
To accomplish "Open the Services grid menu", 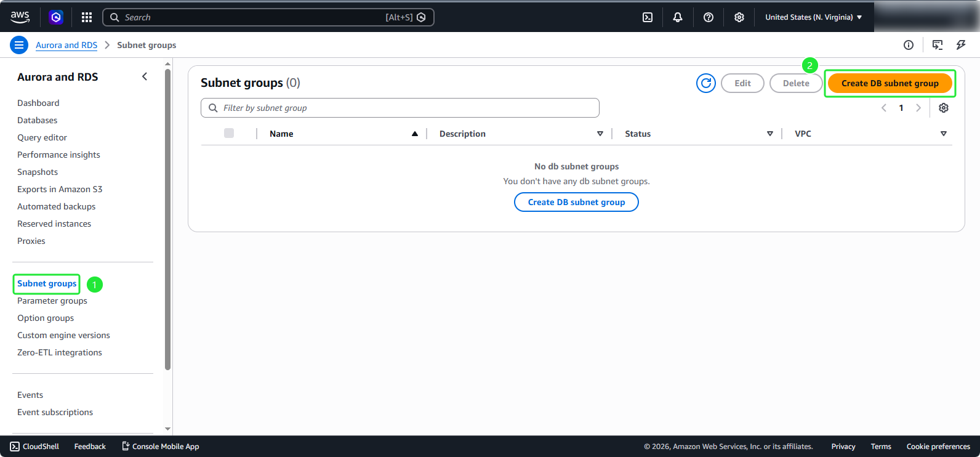I will pos(87,17).
